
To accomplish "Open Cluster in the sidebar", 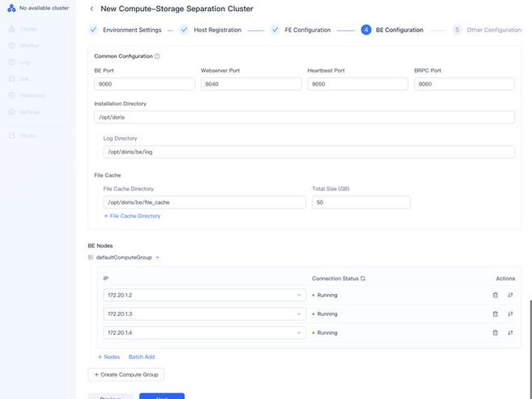I will 23,29.
